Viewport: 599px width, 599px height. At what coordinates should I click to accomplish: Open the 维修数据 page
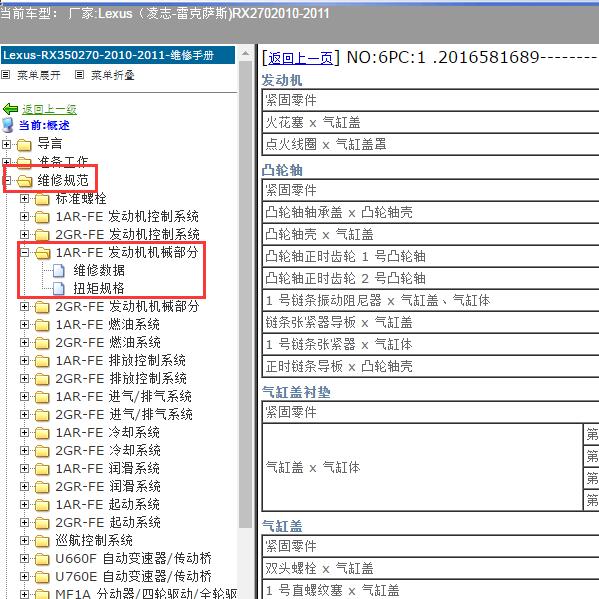click(x=99, y=270)
